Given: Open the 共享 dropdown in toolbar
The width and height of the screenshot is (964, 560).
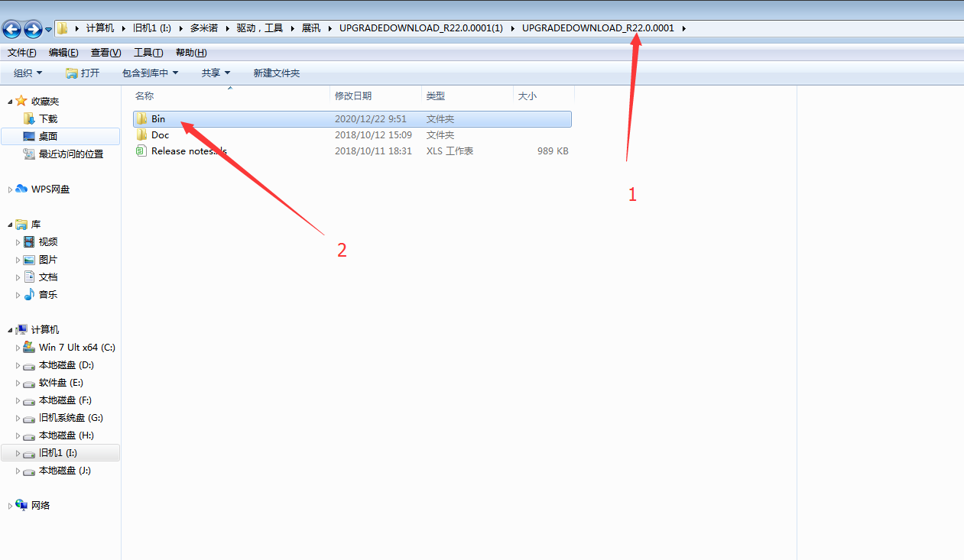Looking at the screenshot, I should (x=216, y=73).
